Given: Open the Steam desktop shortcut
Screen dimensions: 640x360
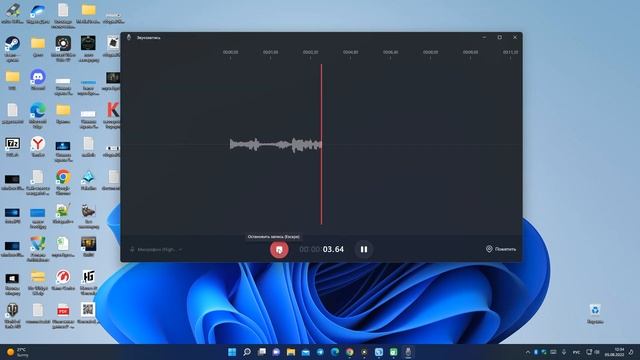Looking at the screenshot, I should coord(12,48).
